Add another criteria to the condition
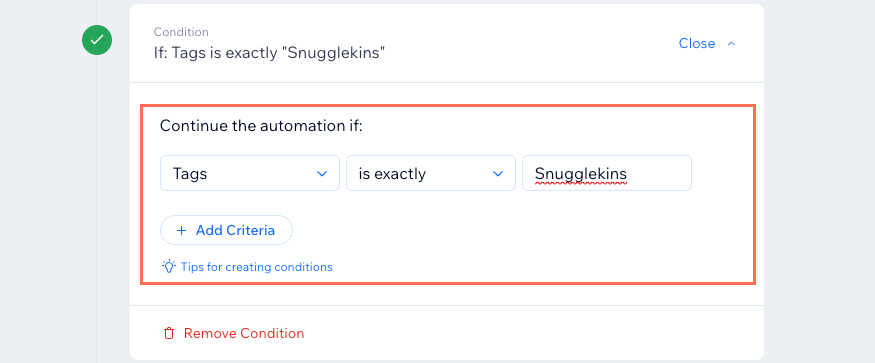The image size is (875, 363). 227,230
